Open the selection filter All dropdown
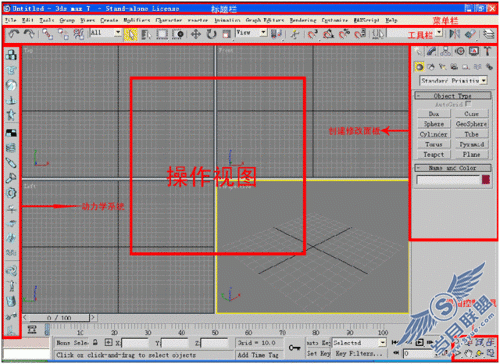500x364 pixels. (106, 33)
